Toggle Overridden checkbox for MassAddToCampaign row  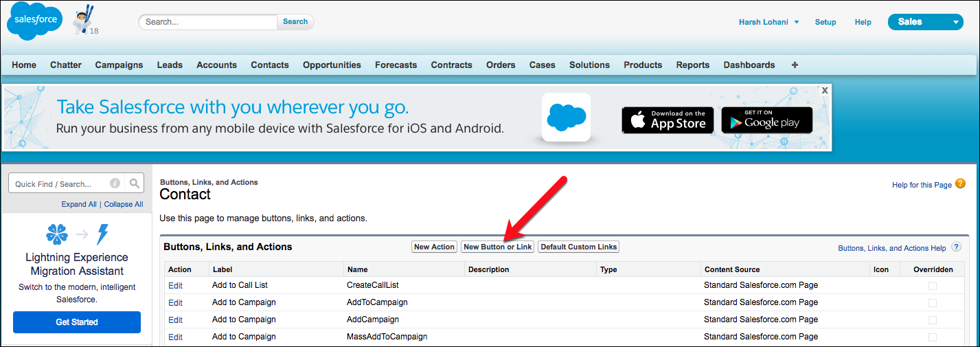(x=933, y=337)
